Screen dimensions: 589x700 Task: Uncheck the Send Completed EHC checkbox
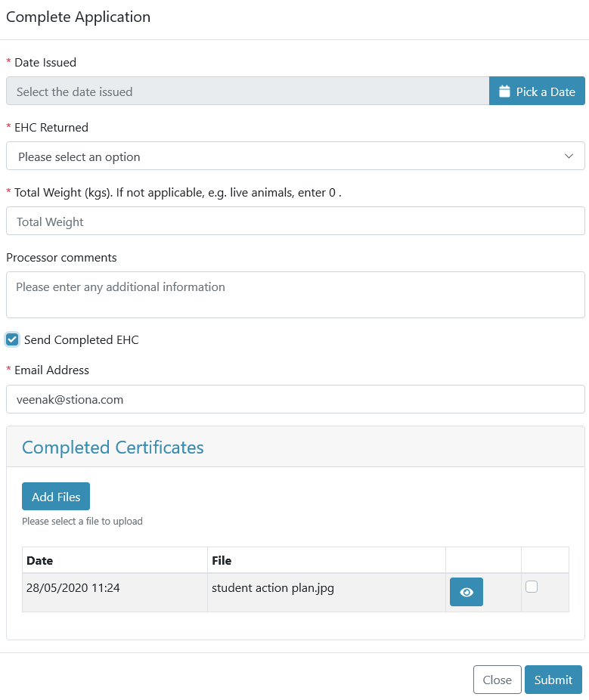(x=12, y=339)
